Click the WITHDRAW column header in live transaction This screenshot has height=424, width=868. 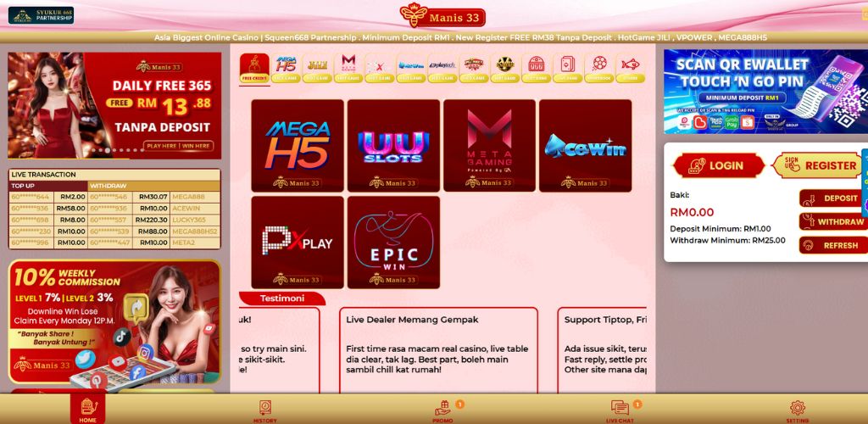click(154, 186)
